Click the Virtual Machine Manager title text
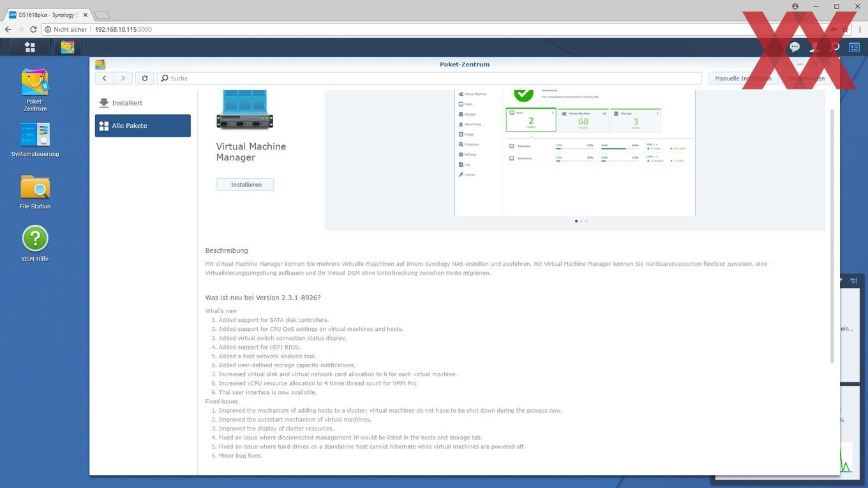 pyautogui.click(x=251, y=151)
